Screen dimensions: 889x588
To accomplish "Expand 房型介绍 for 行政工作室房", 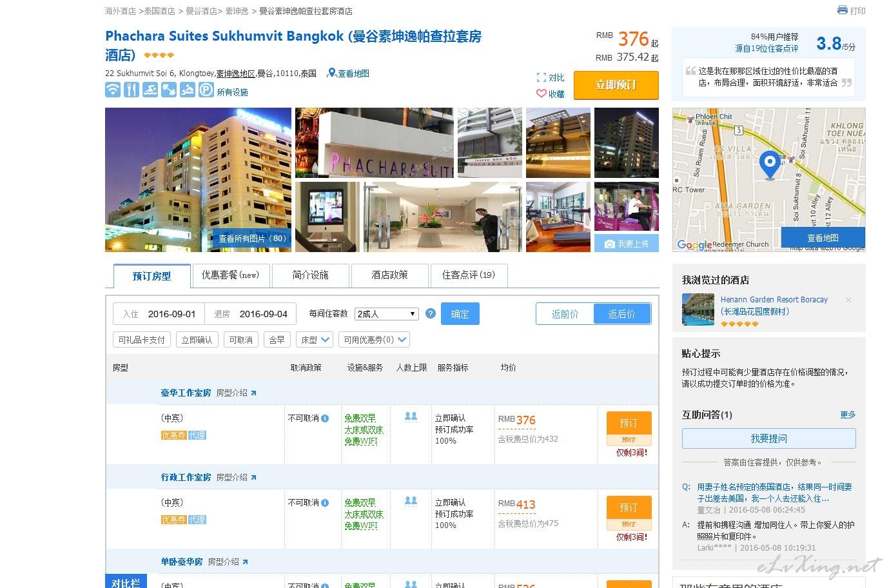I will (236, 477).
